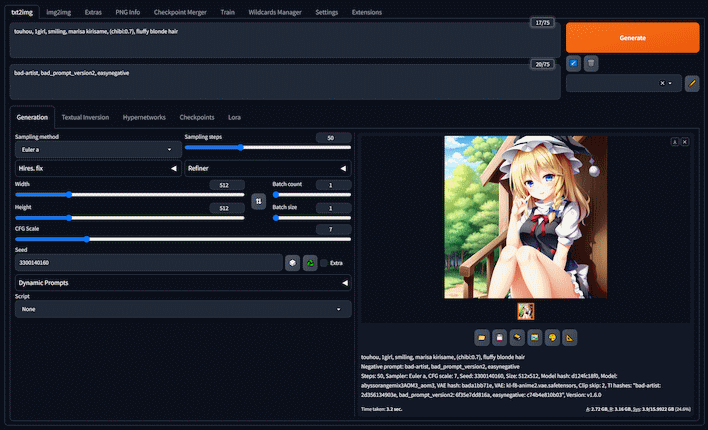Expand the Dynamic Prompts panel

click(182, 283)
